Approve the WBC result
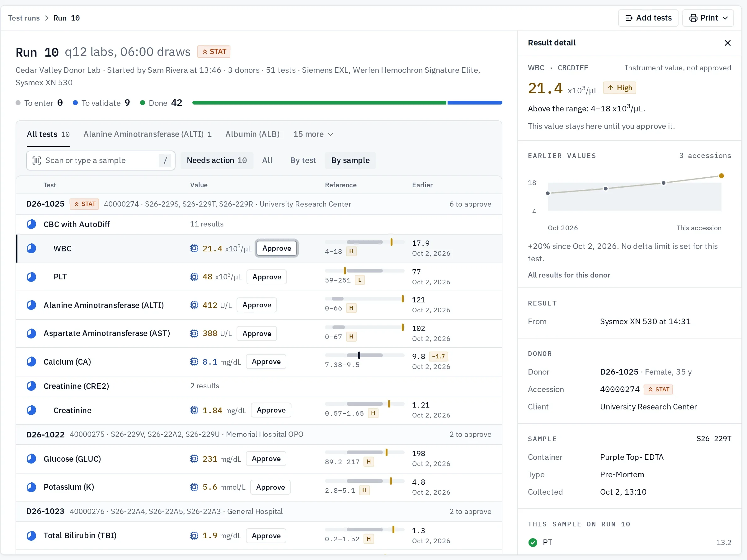Screen dimensions: 747x560 click(x=277, y=249)
